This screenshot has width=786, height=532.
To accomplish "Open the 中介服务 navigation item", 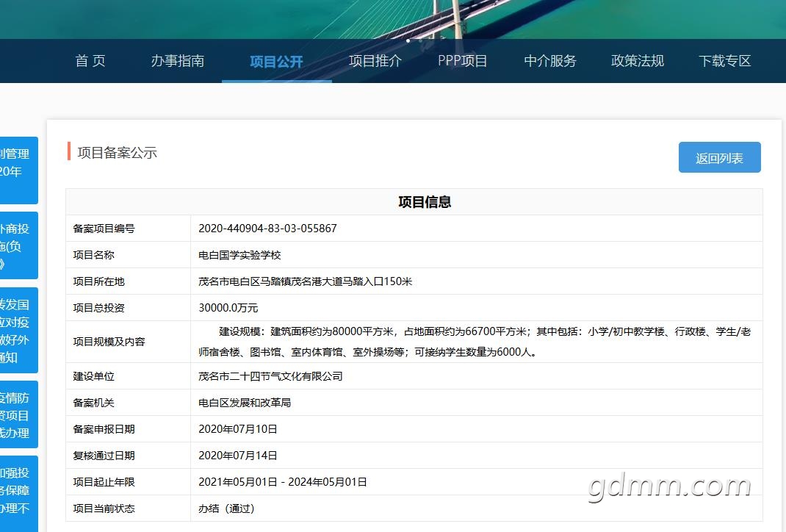I will (550, 61).
